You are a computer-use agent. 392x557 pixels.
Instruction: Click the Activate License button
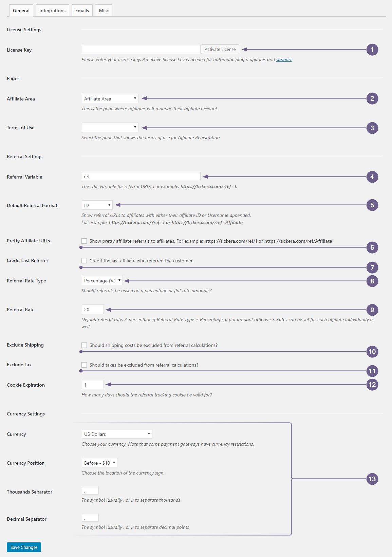coord(220,49)
